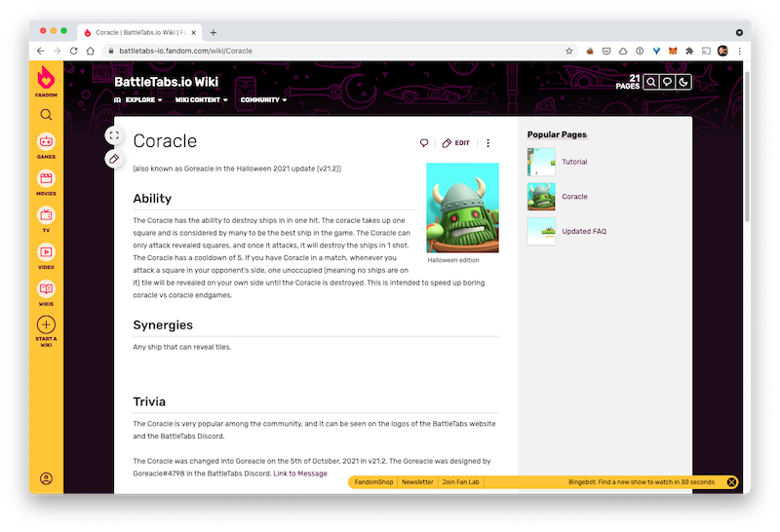
Task: Close the Coracle browser tab
Action: [x=193, y=33]
